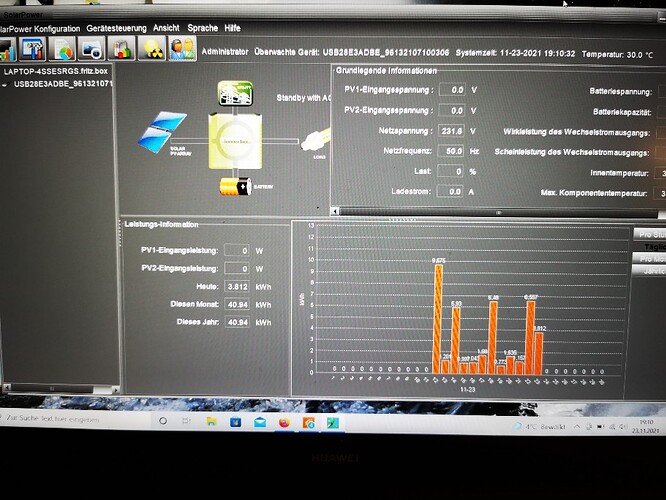Click the Dieses Jahr value 40.94
Screen dimensions: 666x500
[237, 322]
